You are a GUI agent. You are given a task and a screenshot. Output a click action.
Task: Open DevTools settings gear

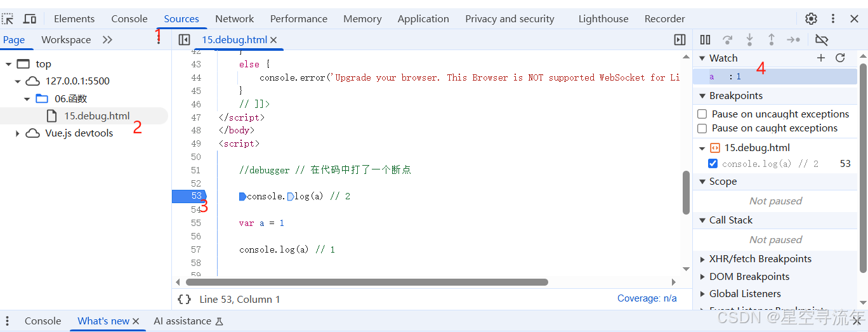coord(811,18)
